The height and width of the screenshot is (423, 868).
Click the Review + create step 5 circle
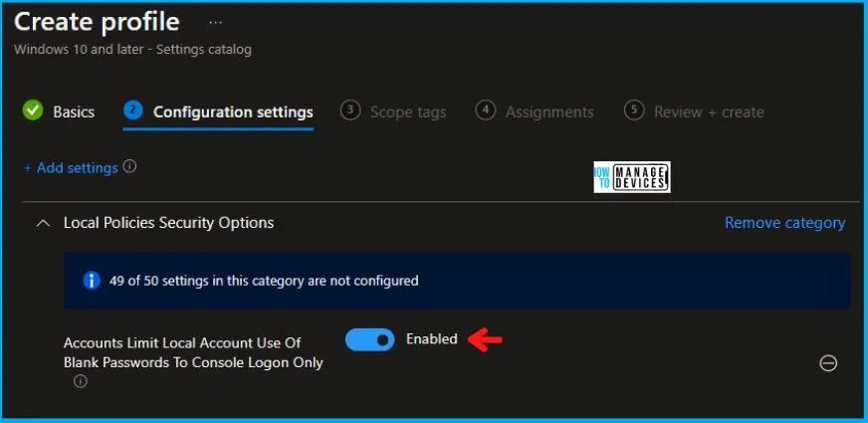tap(634, 109)
